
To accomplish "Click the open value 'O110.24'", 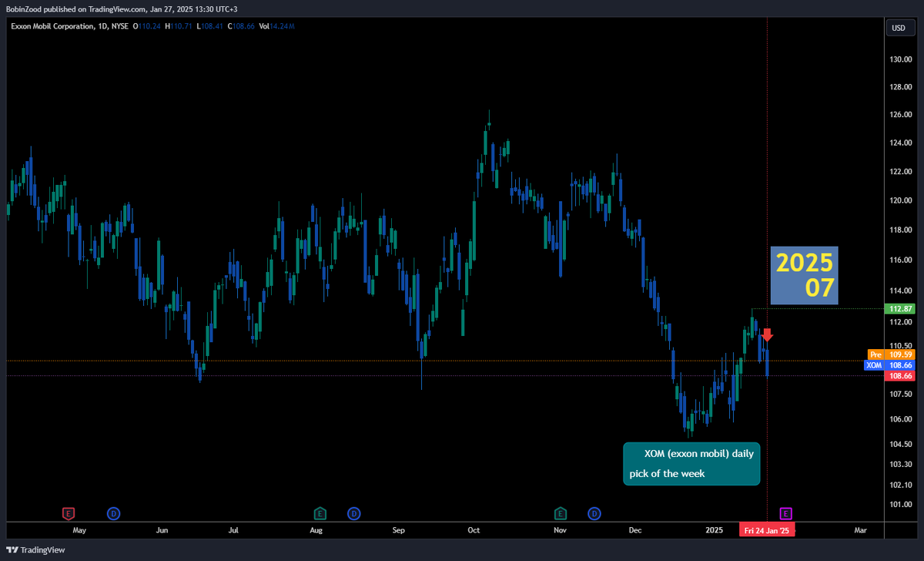I will point(146,26).
